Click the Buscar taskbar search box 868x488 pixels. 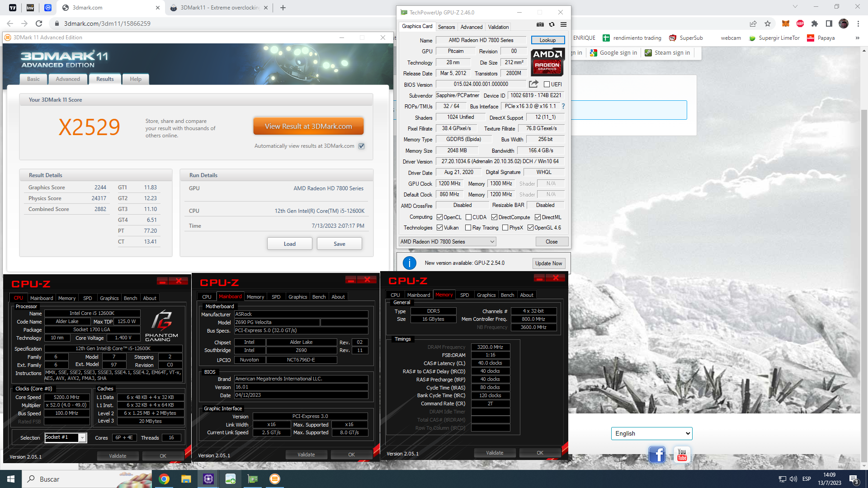(x=86, y=479)
